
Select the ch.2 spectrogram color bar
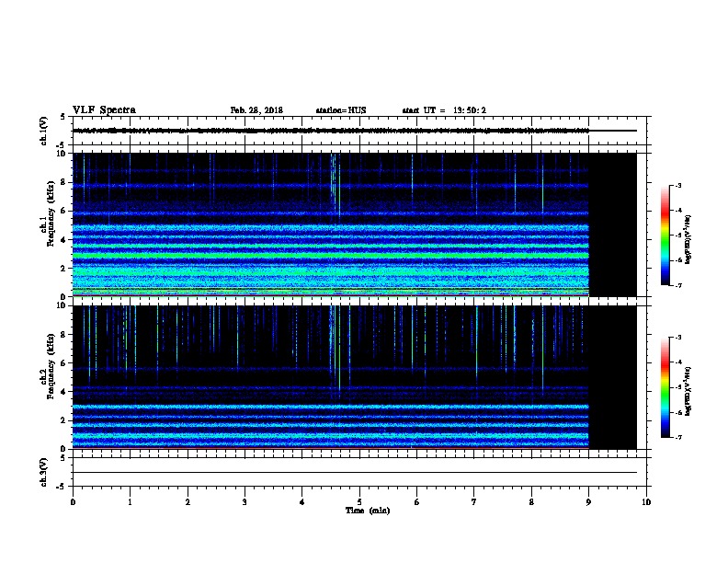click(x=665, y=387)
